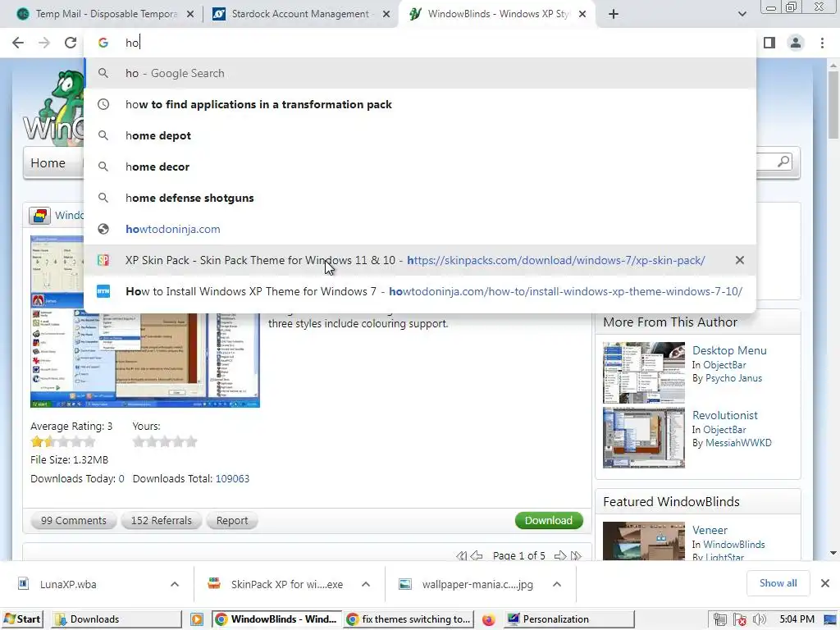The image size is (840, 630).
Task: Reload the page with the refresh icon
Action: [x=71, y=43]
